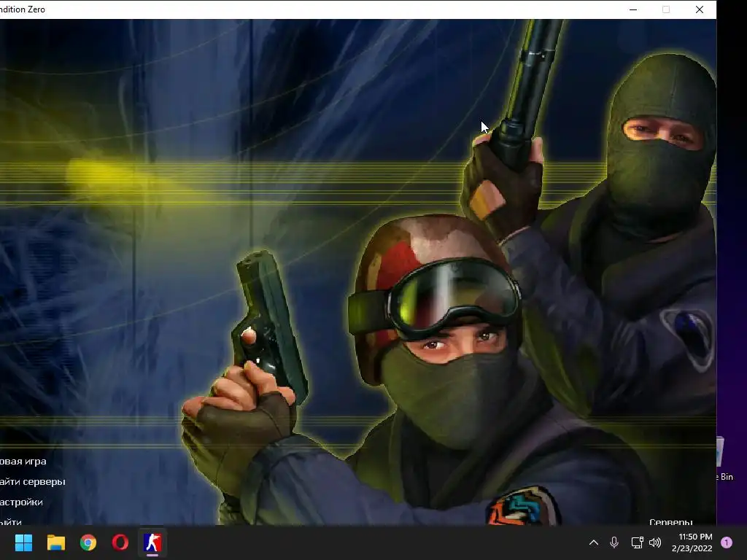This screenshot has width=747, height=560.
Task: Open 'Настройки' game options
Action: [x=21, y=502]
